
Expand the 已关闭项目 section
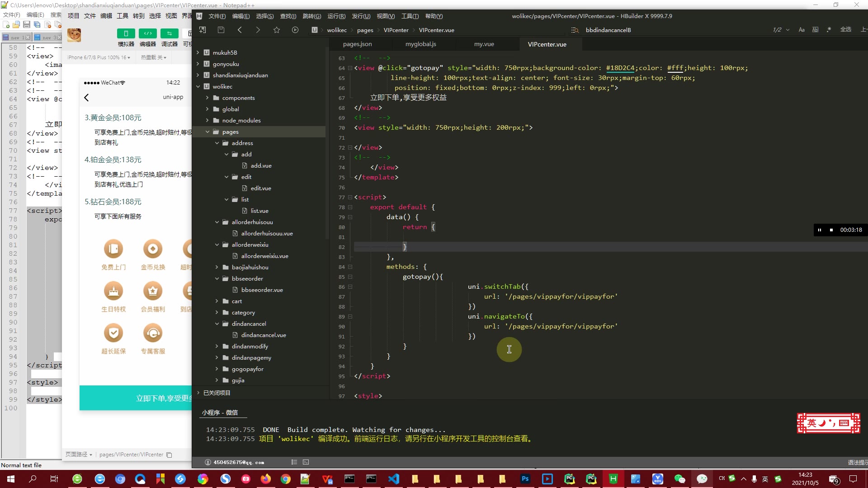pos(198,393)
